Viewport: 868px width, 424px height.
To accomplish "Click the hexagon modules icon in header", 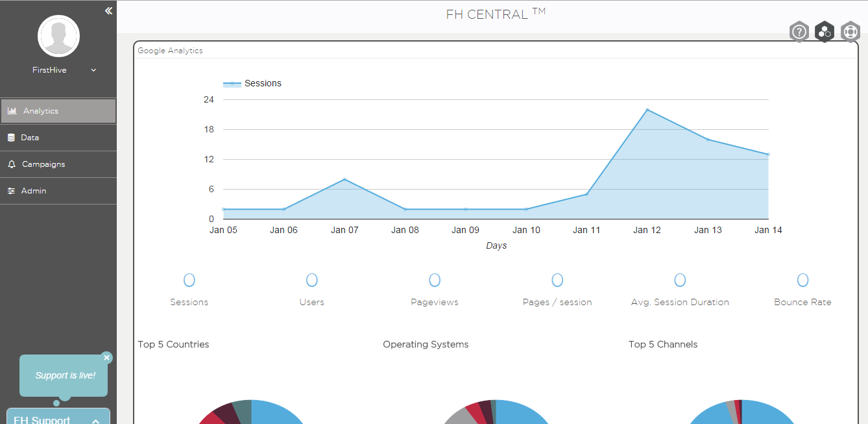I will click(x=825, y=32).
